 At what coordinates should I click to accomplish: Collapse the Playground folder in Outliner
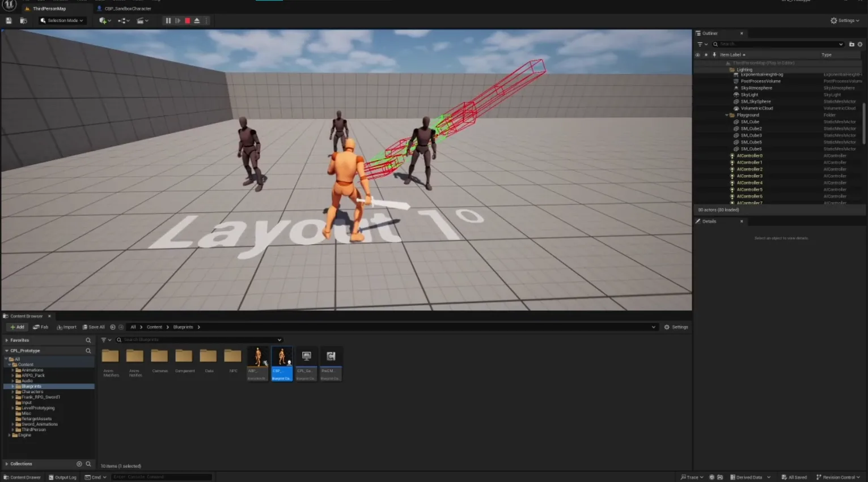coord(727,115)
